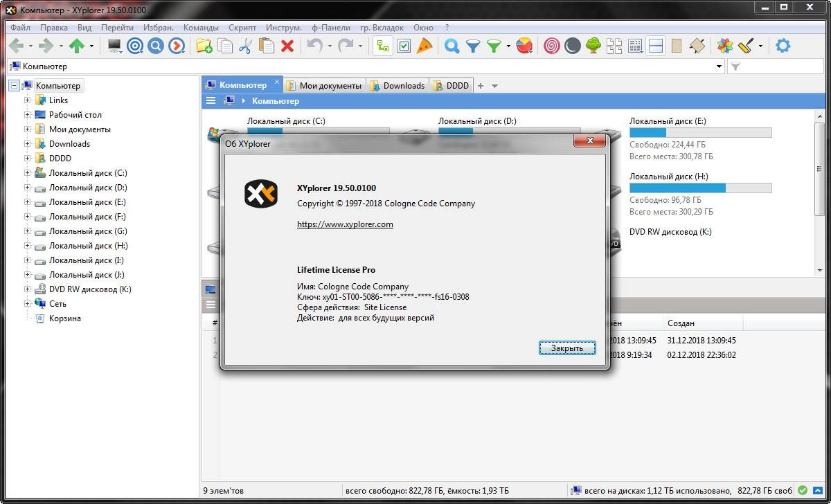
Task: Click the four-pages thumbnails view icon
Action: [x=614, y=46]
